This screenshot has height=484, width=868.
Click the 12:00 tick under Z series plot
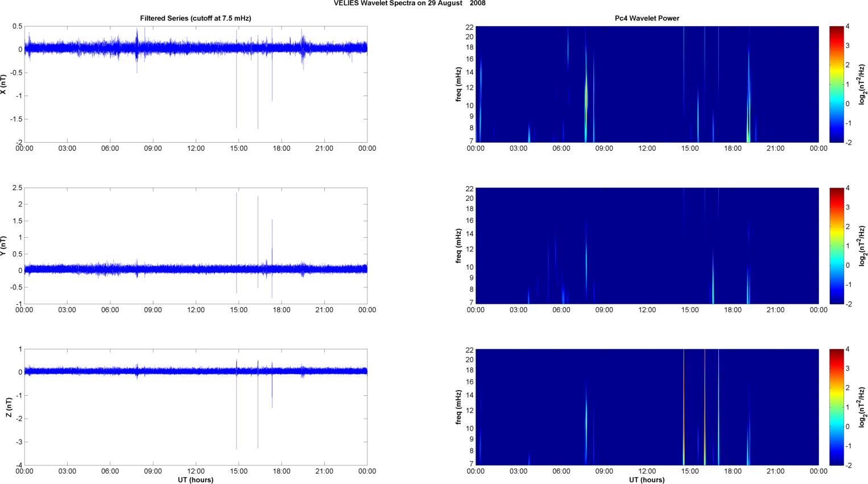coord(196,471)
